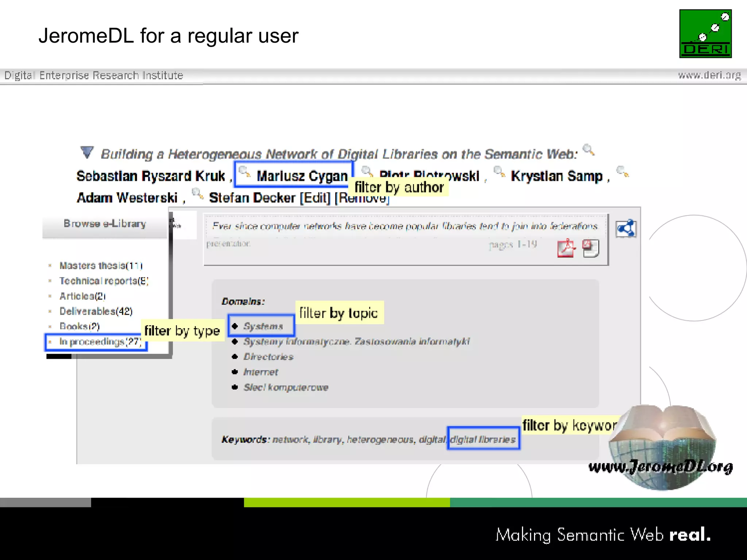Click the Sebastian Ryszard Kruk author name
The height and width of the screenshot is (560, 747).
(151, 176)
